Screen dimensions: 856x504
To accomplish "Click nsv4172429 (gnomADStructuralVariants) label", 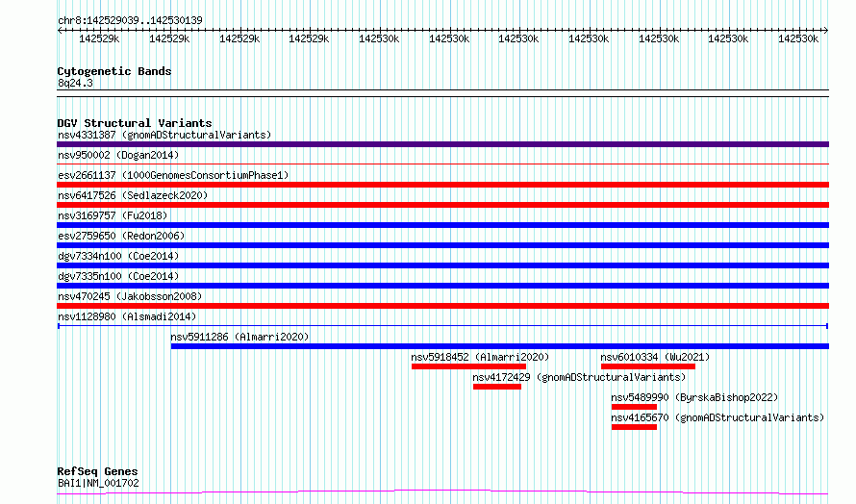I will click(579, 377).
